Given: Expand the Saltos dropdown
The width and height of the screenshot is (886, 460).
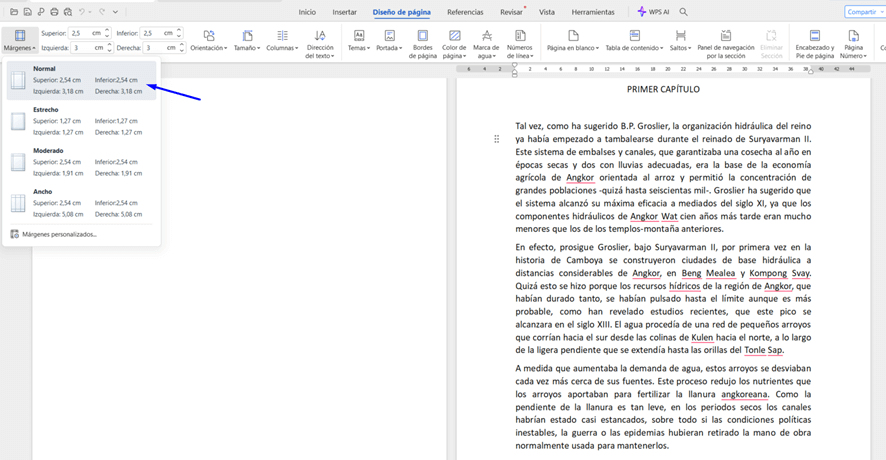Looking at the screenshot, I should coord(680,48).
